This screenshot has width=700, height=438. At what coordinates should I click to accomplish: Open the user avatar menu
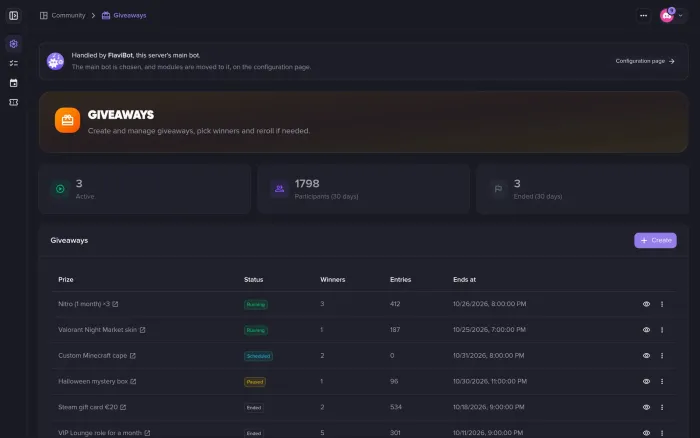point(672,15)
